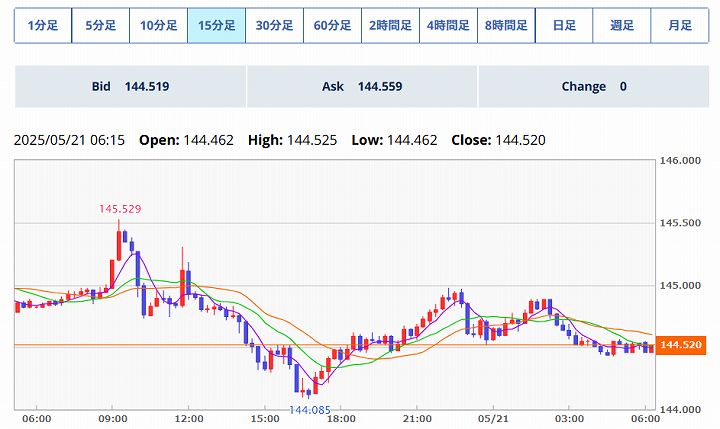Choose the 4時間足 timeframe
720x429 pixels.
448,25
